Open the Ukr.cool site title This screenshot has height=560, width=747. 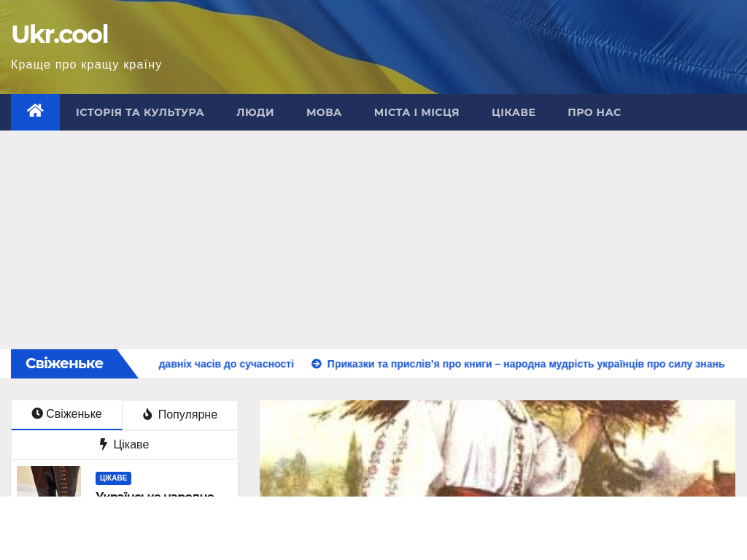60,34
